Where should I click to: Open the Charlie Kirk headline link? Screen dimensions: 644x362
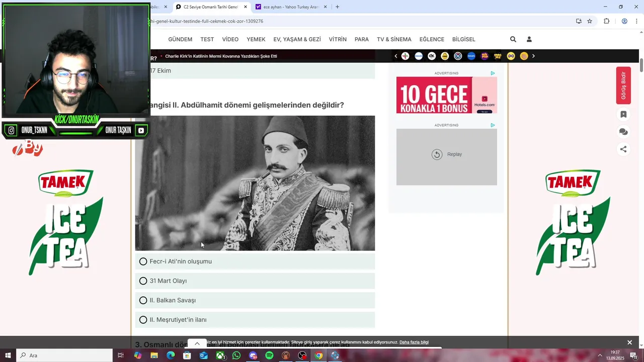(221, 56)
